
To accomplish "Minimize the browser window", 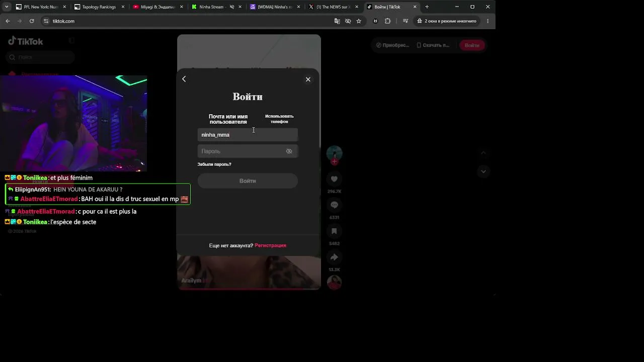I will pos(457,7).
